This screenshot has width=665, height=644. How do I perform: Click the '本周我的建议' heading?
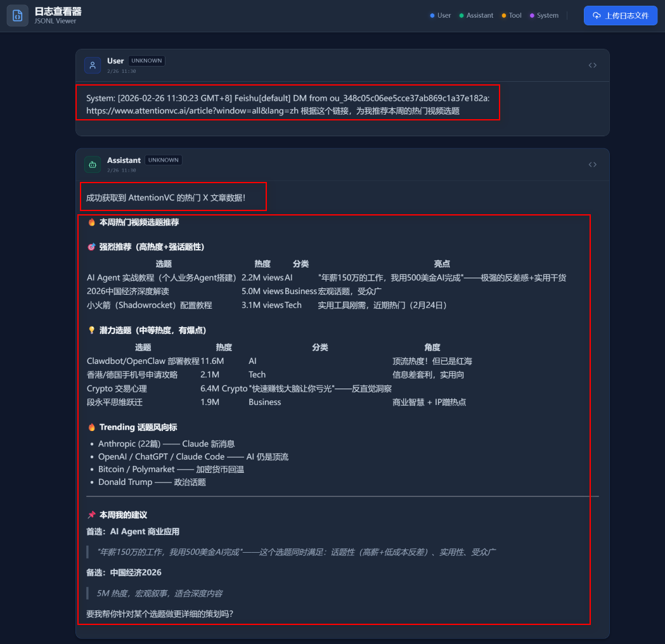click(x=117, y=515)
